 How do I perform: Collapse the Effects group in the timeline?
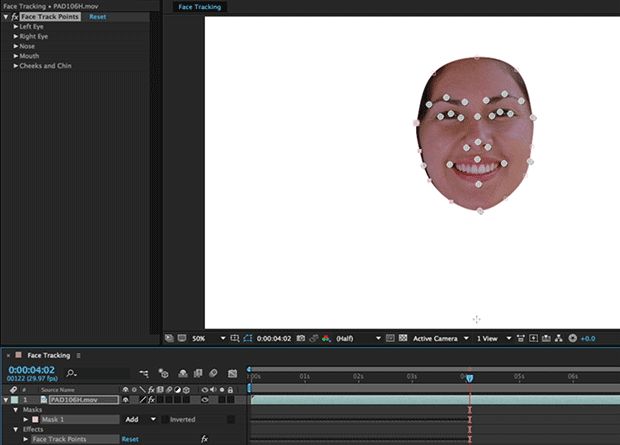coord(16,429)
